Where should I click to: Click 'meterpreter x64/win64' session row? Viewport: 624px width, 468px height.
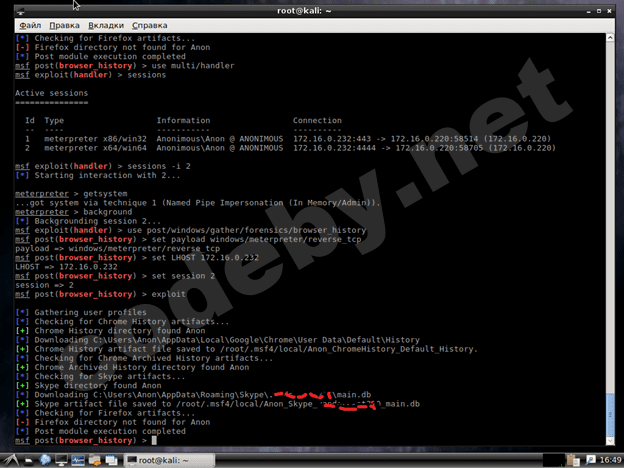pyautogui.click(x=290, y=148)
